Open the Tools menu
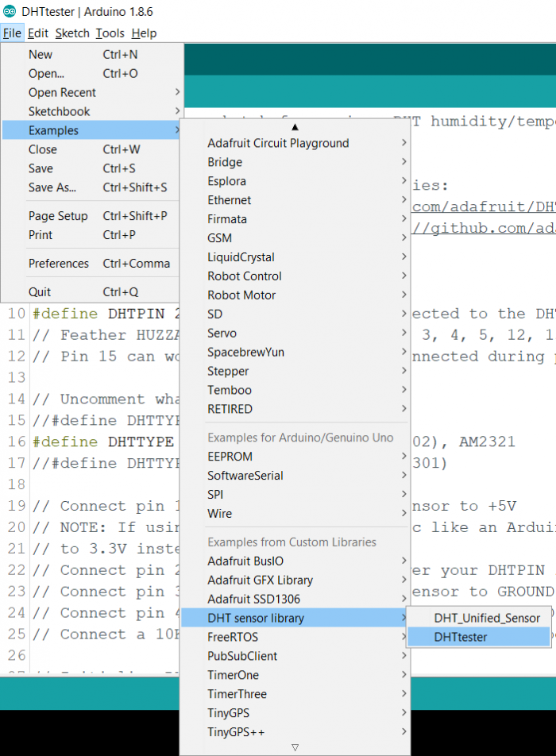The height and width of the screenshot is (756, 556). click(110, 33)
